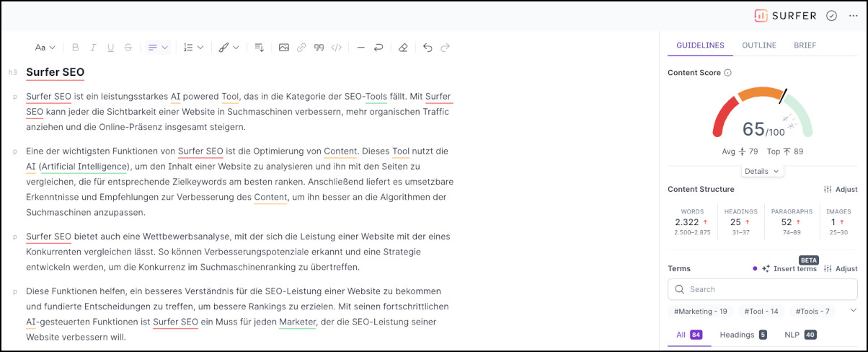Image resolution: width=868 pixels, height=352 pixels.
Task: Toggle bold formatting
Action: [76, 48]
